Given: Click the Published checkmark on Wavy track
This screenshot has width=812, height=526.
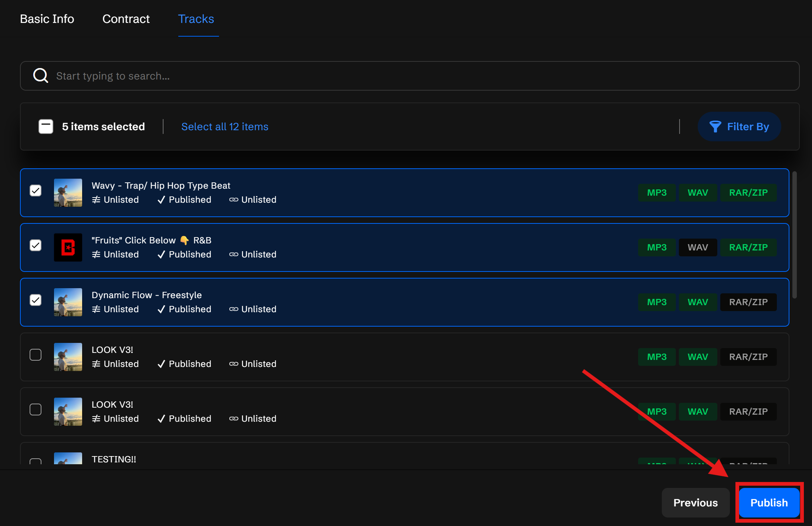Looking at the screenshot, I should click(x=161, y=200).
